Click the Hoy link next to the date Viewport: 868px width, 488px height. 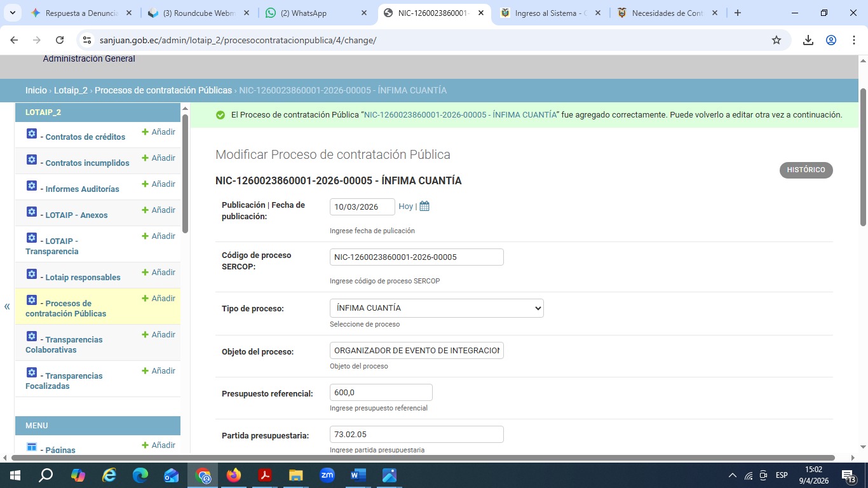405,207
